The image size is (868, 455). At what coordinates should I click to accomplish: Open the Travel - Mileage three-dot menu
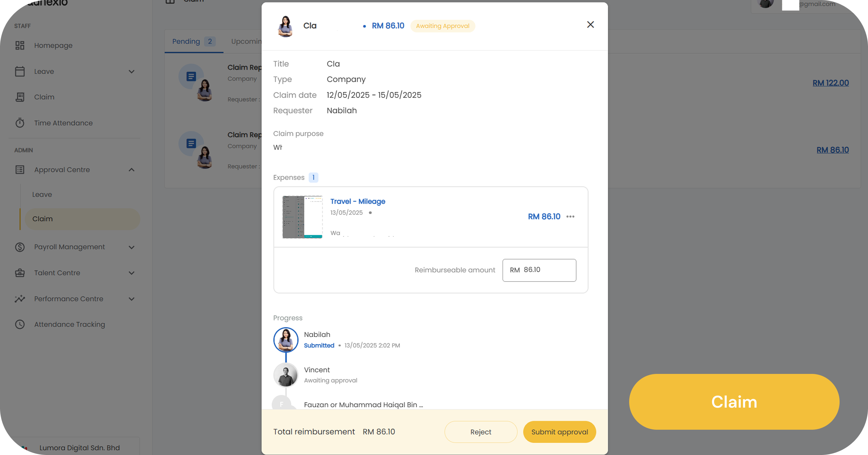coord(570,217)
